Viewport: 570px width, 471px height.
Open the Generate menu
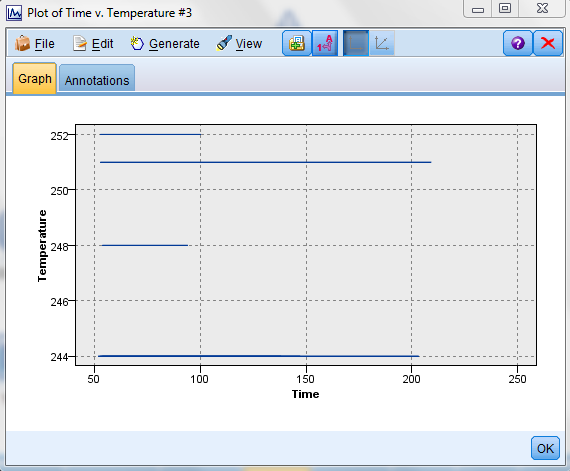(x=165, y=44)
